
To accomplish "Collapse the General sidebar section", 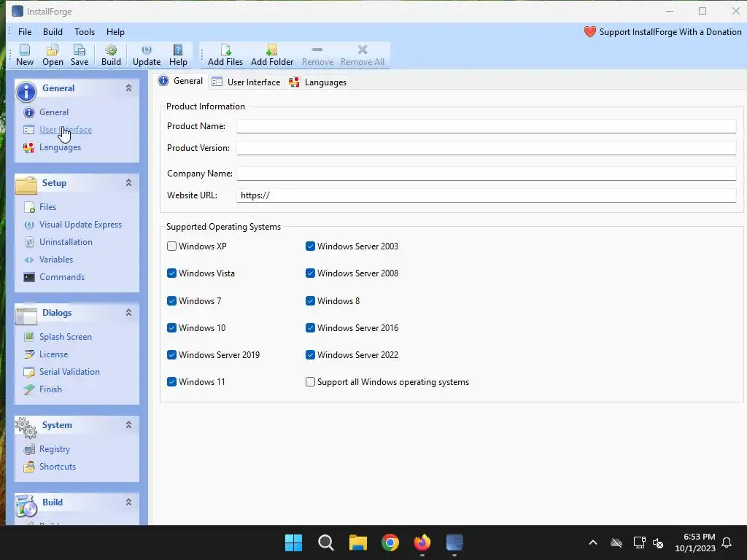I will click(x=128, y=88).
